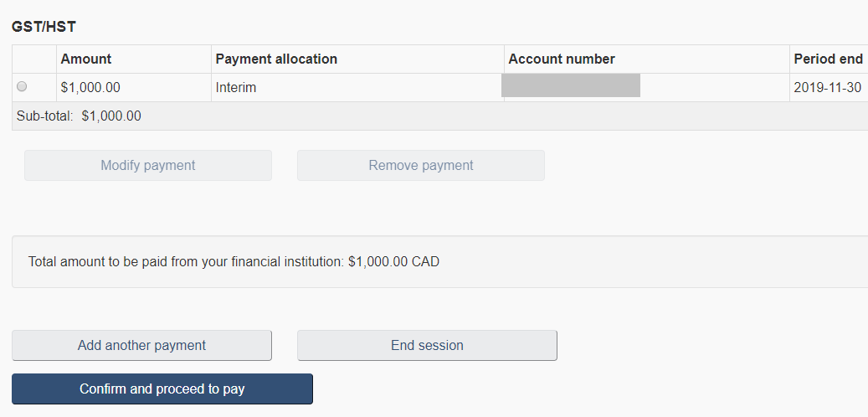Click the greyed-out account number cell

point(571,85)
